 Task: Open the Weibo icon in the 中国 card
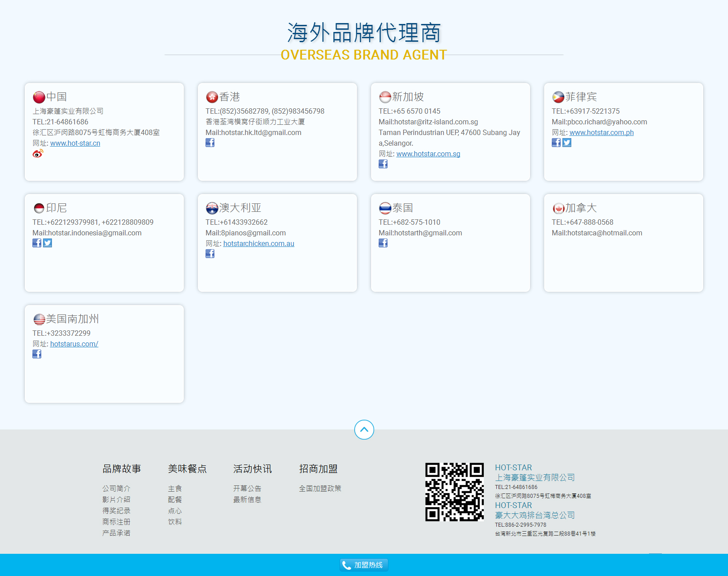coord(38,154)
